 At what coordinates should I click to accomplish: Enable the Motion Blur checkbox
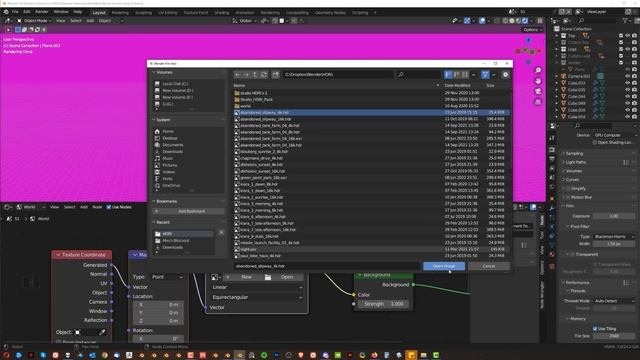(x=568, y=197)
